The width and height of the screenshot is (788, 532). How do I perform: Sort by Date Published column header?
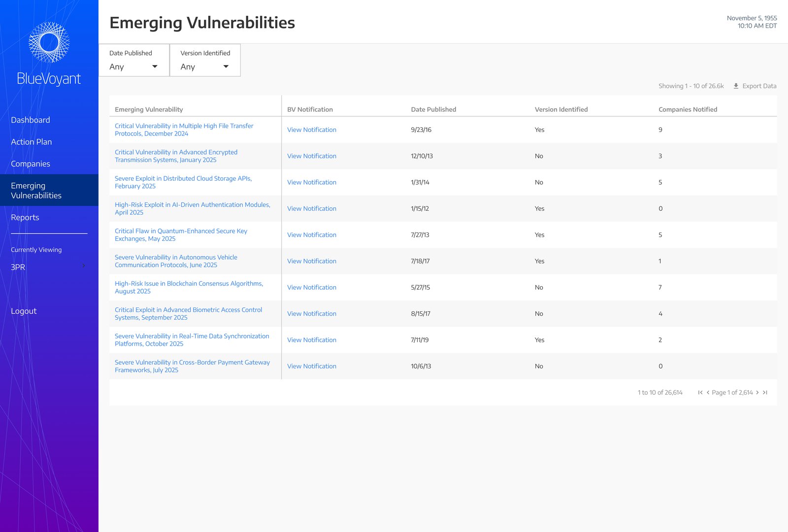click(x=433, y=109)
